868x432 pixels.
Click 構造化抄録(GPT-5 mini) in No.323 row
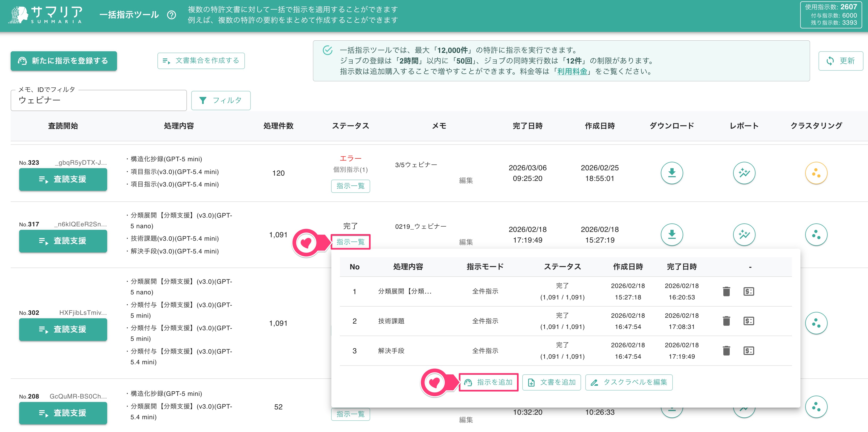coord(166,159)
